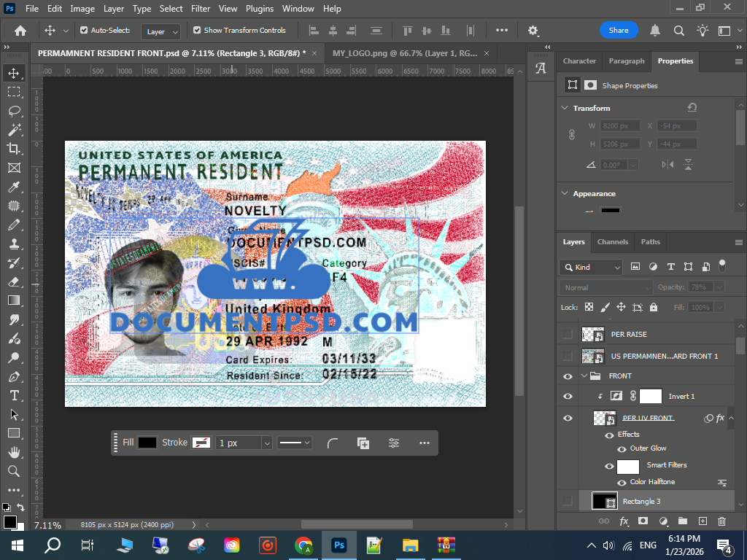
Task: Open the MY_LOGO.png document tab
Action: pyautogui.click(x=405, y=53)
